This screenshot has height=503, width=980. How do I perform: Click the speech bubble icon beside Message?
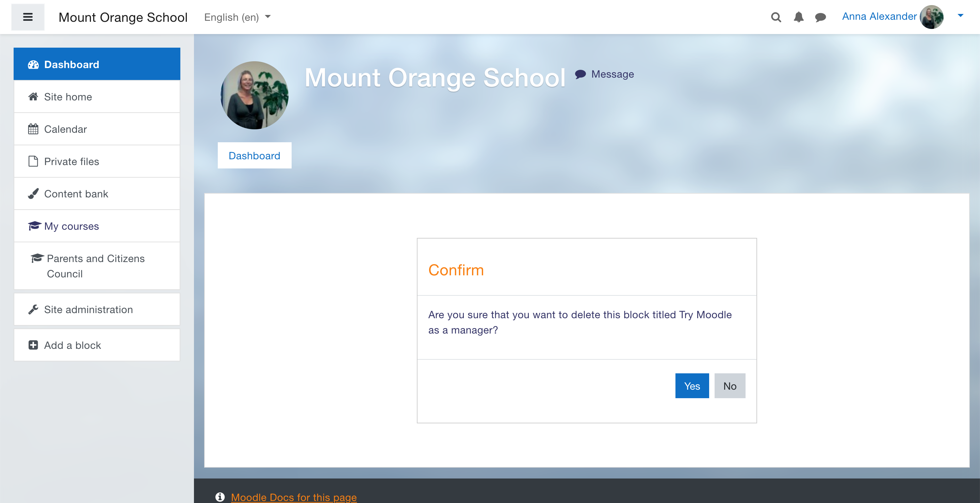(580, 74)
